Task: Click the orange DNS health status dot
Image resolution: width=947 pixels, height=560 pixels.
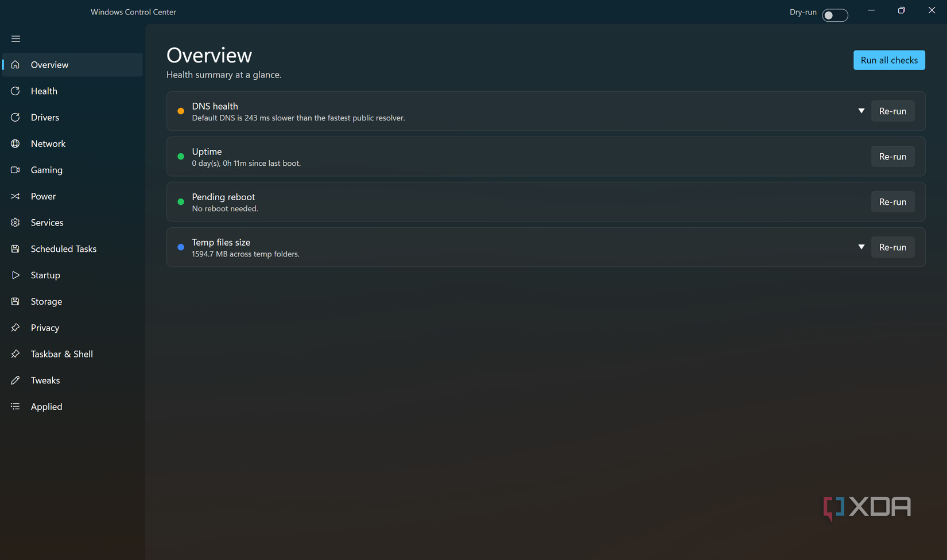Action: [x=181, y=111]
